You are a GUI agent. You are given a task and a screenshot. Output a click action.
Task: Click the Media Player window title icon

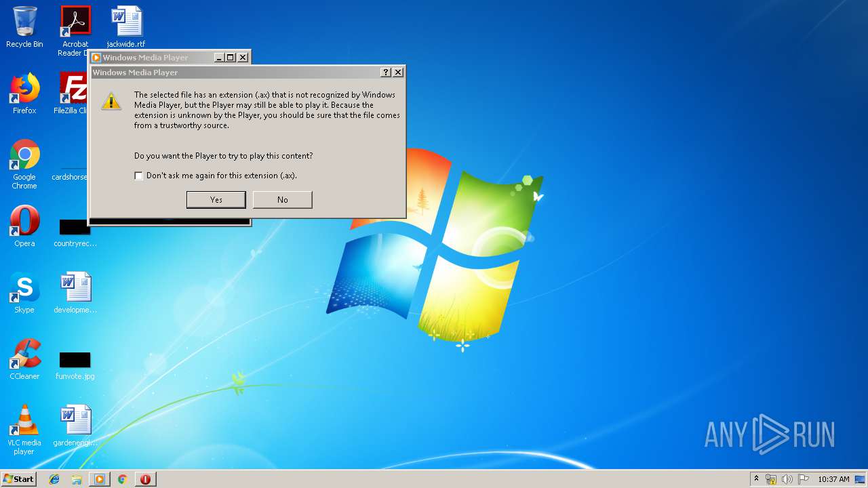[96, 58]
